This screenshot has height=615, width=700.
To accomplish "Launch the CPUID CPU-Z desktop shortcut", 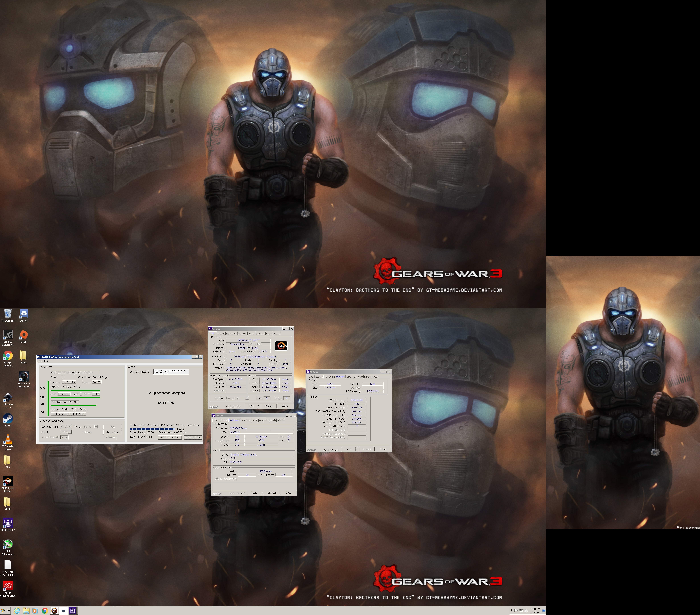I will [x=8, y=525].
